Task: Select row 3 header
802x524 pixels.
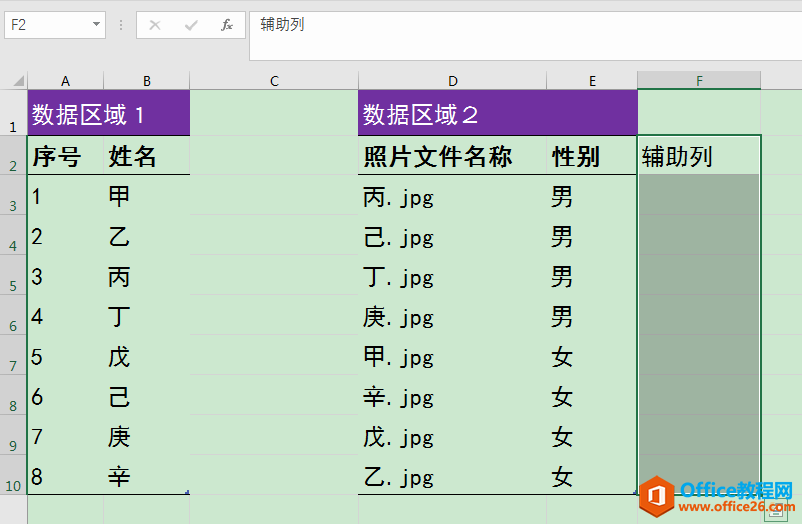Action: [13, 195]
